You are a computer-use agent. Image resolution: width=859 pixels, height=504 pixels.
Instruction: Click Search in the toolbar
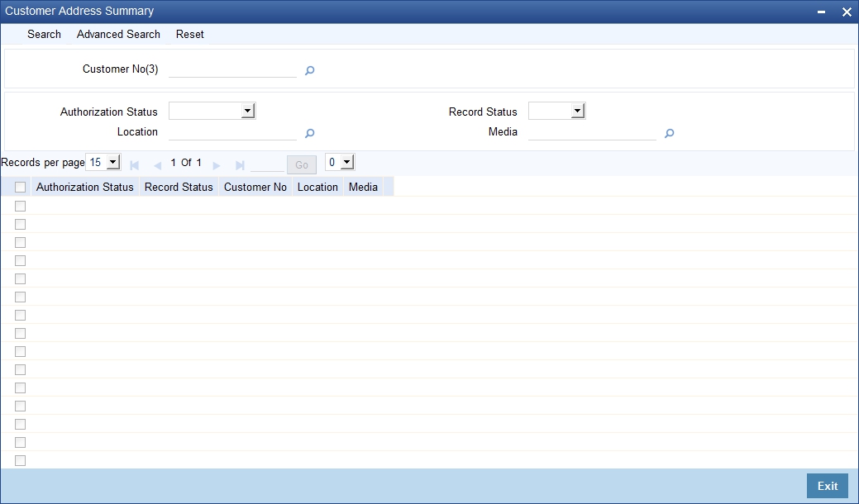coord(44,34)
